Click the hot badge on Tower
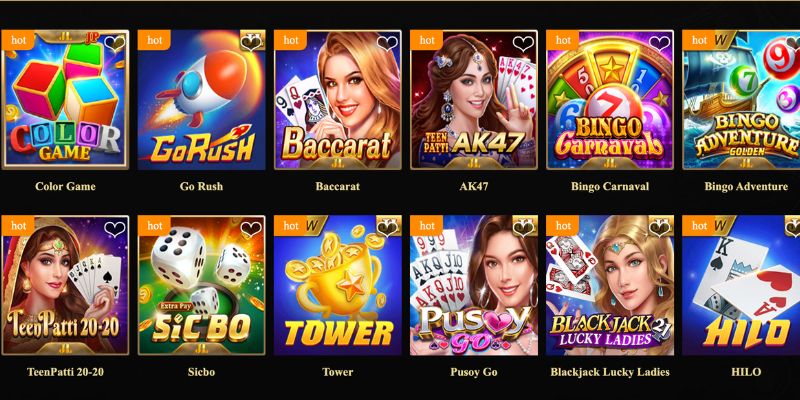The height and width of the screenshot is (400, 800). pos(291,226)
